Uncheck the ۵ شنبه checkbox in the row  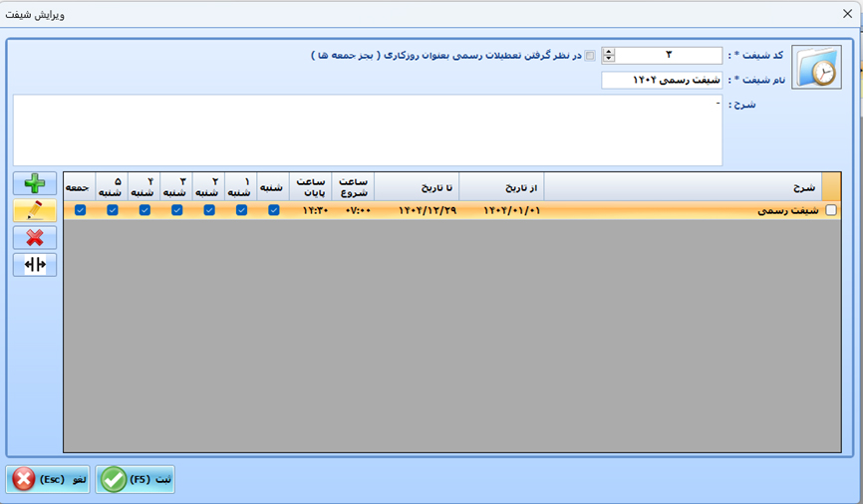(x=113, y=210)
